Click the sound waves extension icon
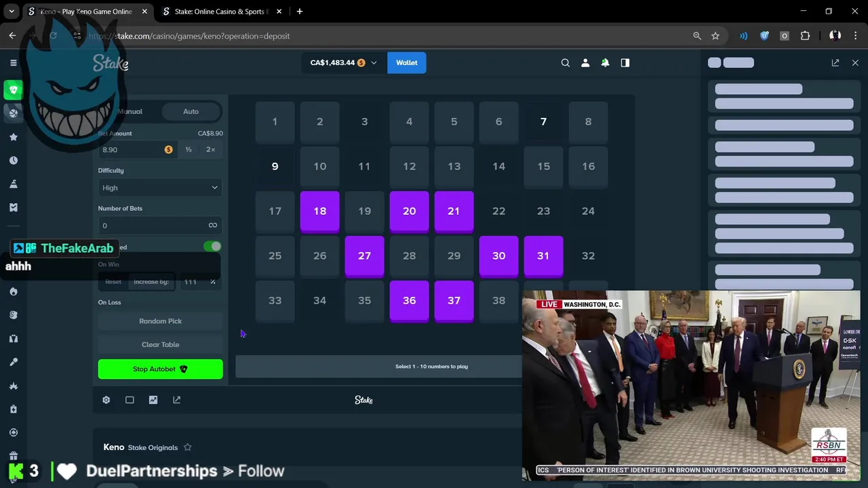Viewport: 868px width, 488px height. pyautogui.click(x=744, y=36)
